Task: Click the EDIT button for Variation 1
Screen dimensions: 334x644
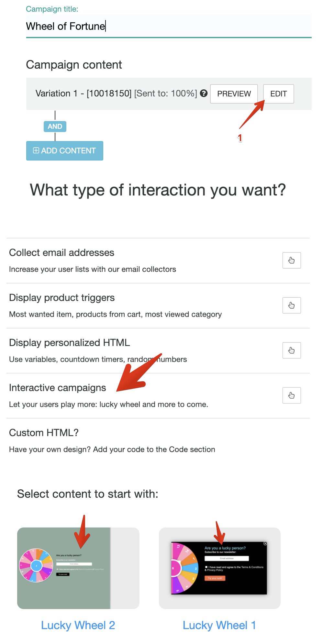Action: point(279,94)
